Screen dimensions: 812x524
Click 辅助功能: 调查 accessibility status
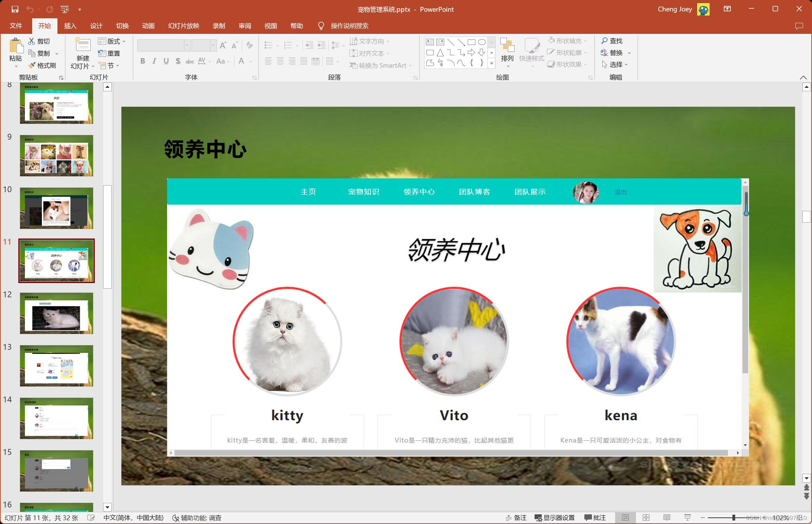[197, 517]
